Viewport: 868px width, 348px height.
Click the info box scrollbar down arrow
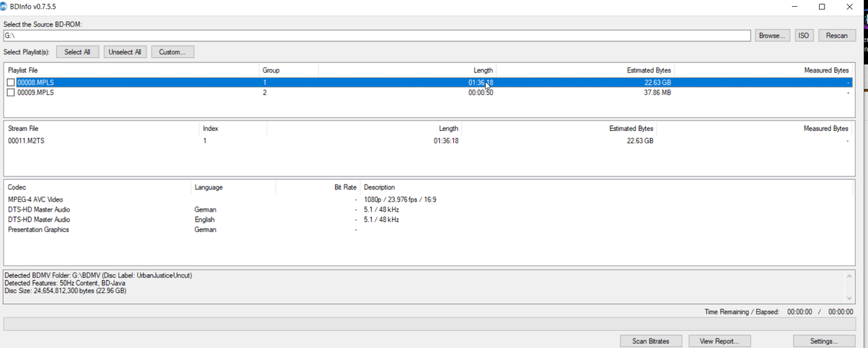click(849, 298)
